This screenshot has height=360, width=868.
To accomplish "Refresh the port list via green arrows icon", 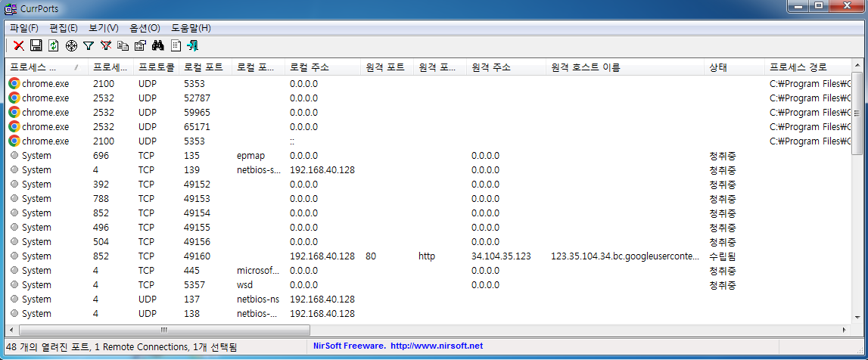I will click(x=53, y=46).
